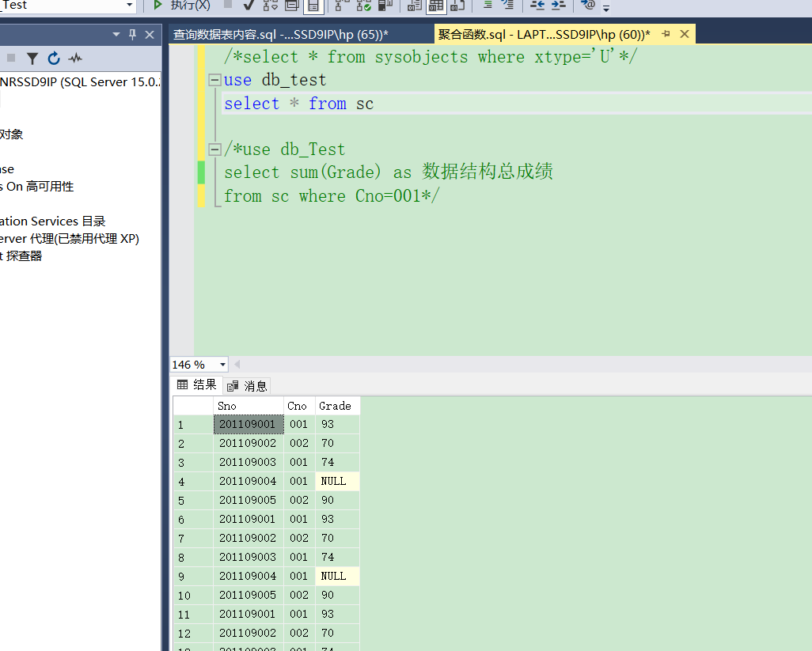Viewport: 812px width, 651px height.
Task: Click the line 'from sc where Cno=001*/'
Action: coord(332,196)
